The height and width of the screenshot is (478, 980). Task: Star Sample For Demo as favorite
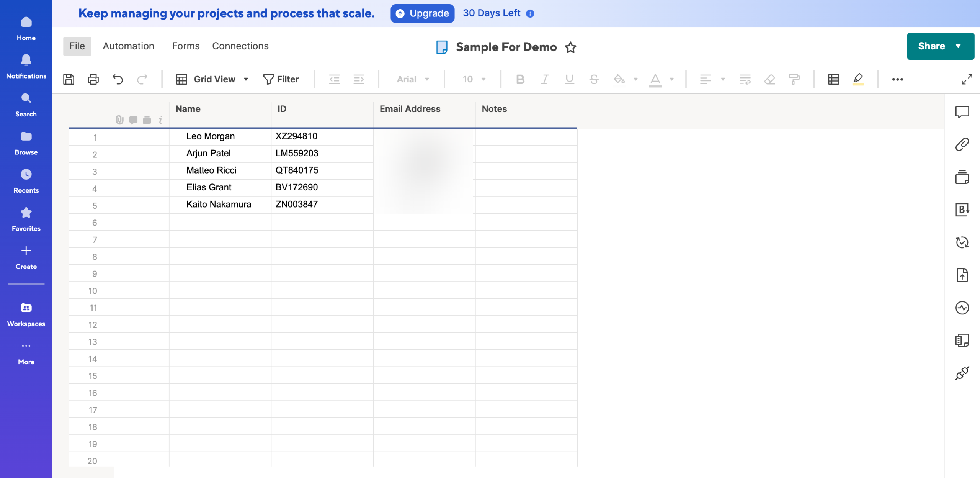coord(570,47)
